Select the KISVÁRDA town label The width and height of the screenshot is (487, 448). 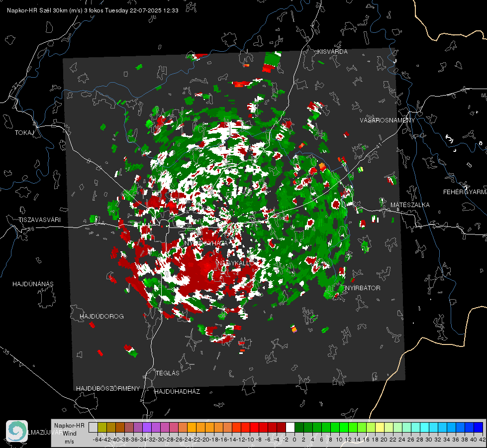pyautogui.click(x=332, y=52)
